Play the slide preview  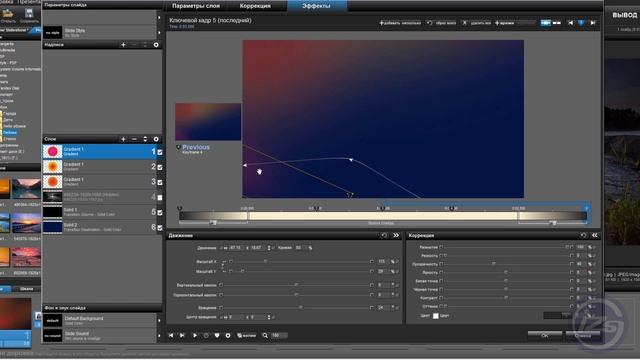(x=195, y=335)
